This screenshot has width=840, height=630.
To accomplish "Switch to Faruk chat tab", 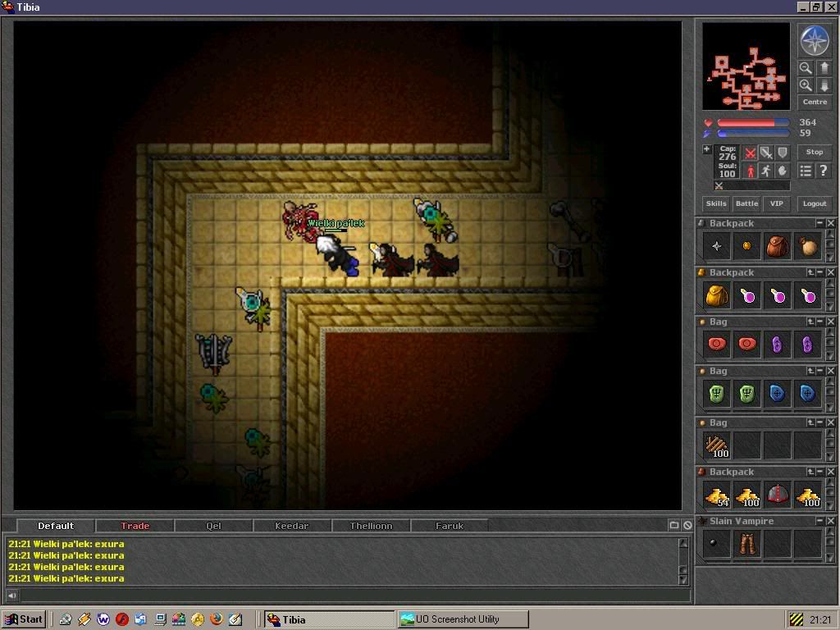I will [450, 526].
